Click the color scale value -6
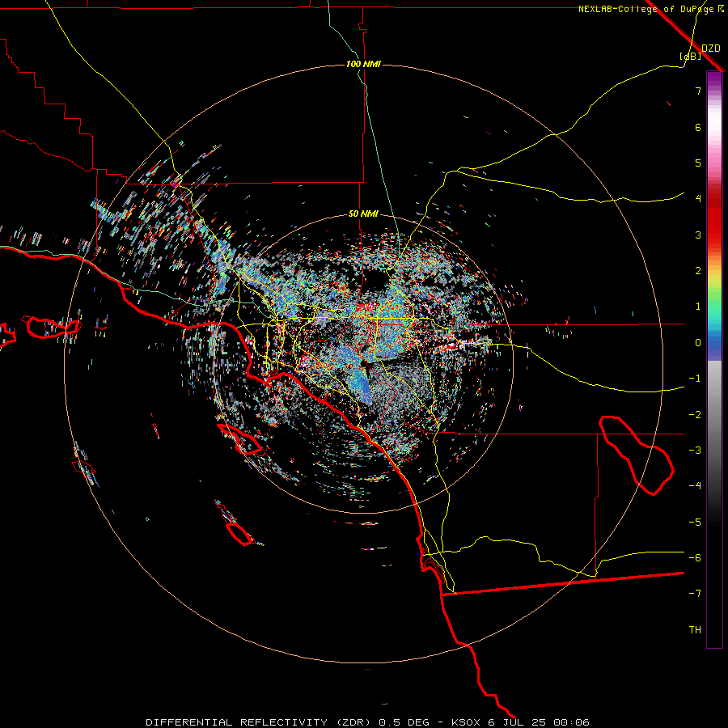 pos(695,558)
